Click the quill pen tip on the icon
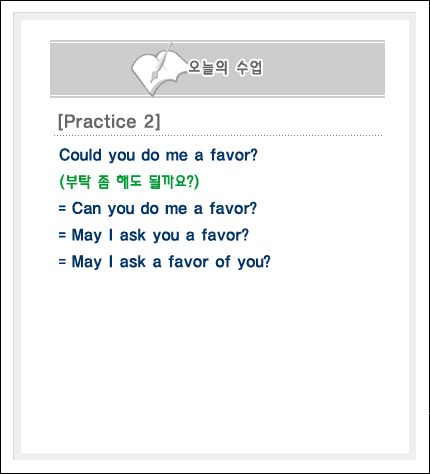The width and height of the screenshot is (430, 474). (x=153, y=79)
